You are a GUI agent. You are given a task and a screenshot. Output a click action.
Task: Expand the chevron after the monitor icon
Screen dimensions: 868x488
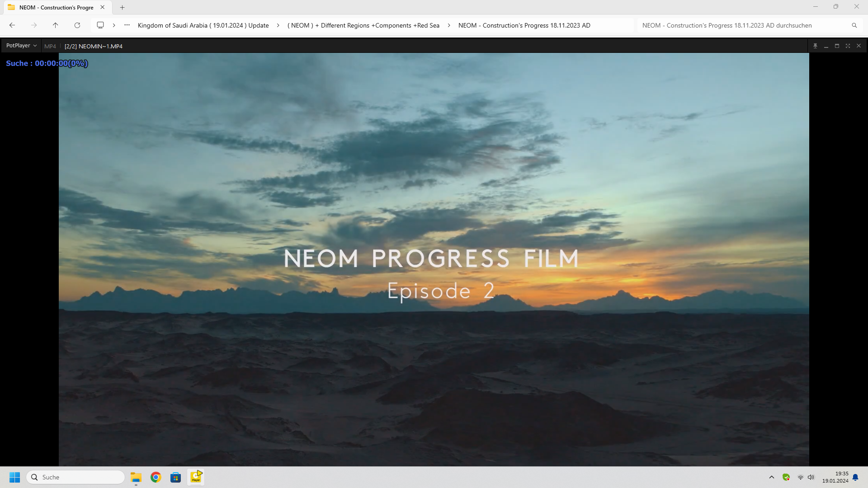point(114,25)
